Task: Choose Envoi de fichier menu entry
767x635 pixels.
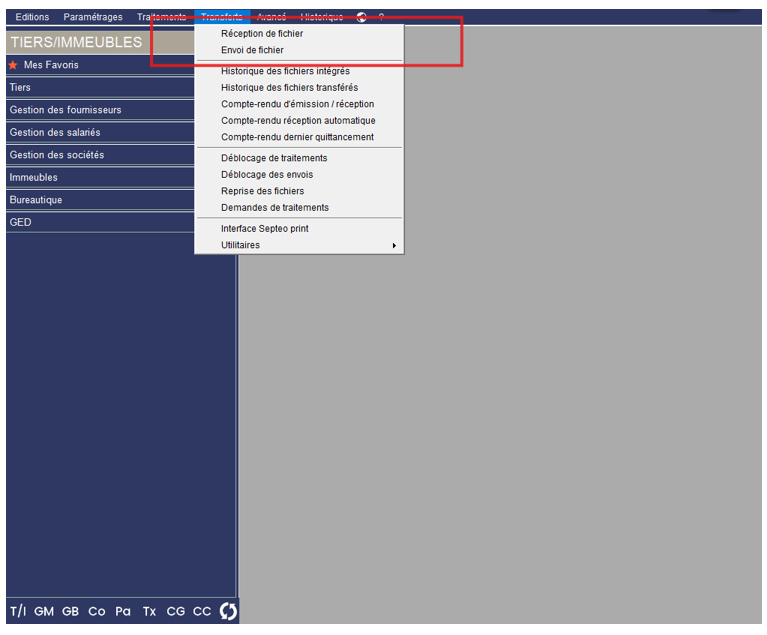Action: [252, 50]
